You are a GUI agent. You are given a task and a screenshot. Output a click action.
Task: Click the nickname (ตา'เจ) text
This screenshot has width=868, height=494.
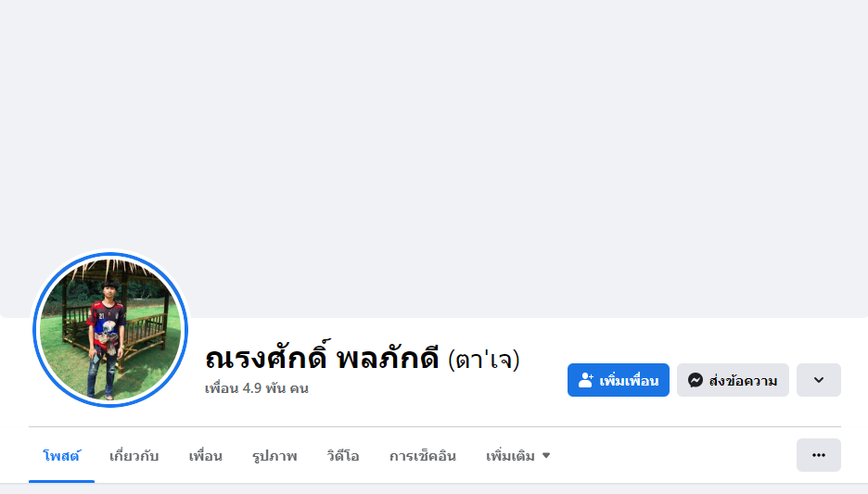(x=483, y=359)
